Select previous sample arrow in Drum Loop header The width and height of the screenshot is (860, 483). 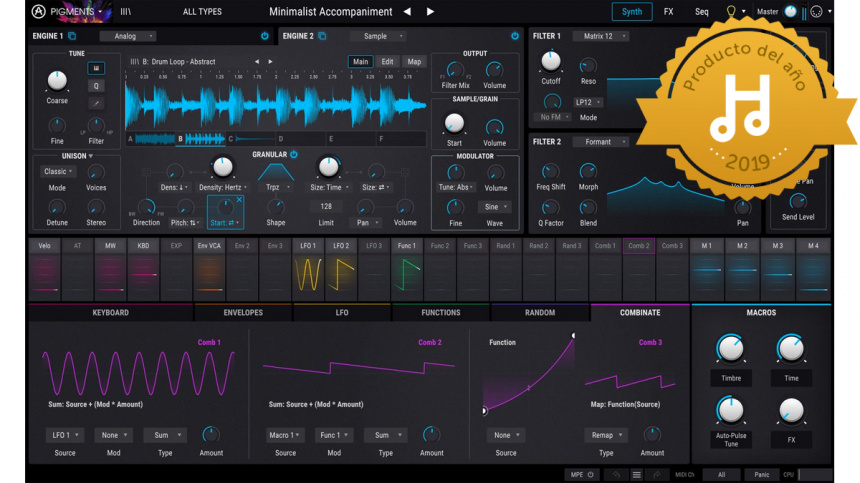pyautogui.click(x=257, y=62)
